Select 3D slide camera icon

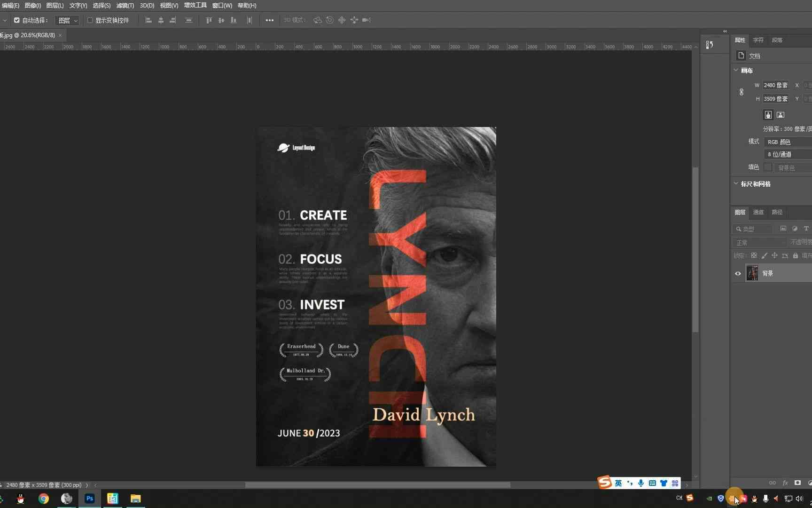(x=354, y=20)
